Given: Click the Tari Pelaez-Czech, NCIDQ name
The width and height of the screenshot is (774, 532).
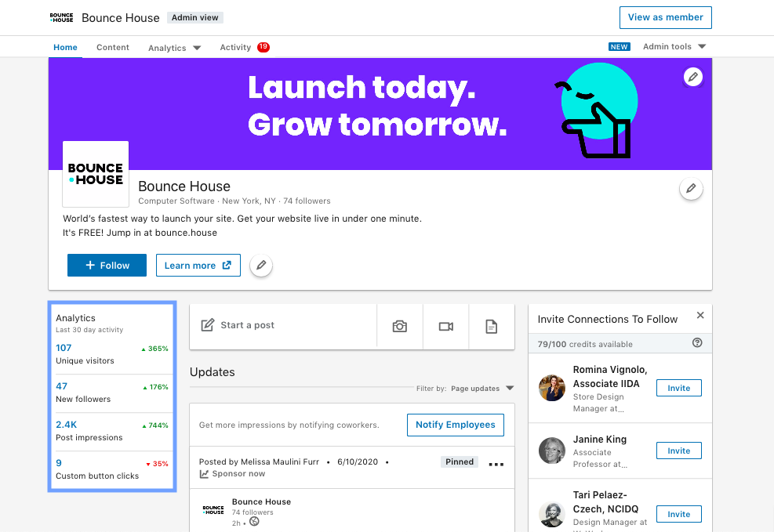Looking at the screenshot, I should 605,502.
